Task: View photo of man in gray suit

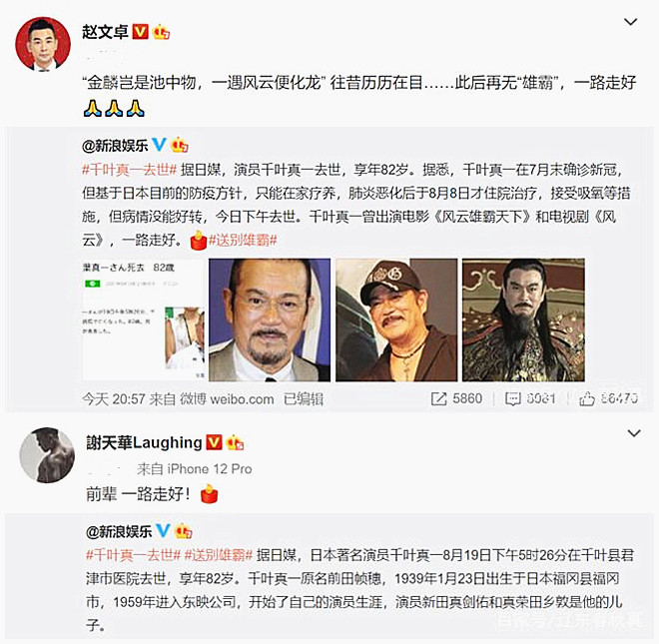Action: coord(270,320)
